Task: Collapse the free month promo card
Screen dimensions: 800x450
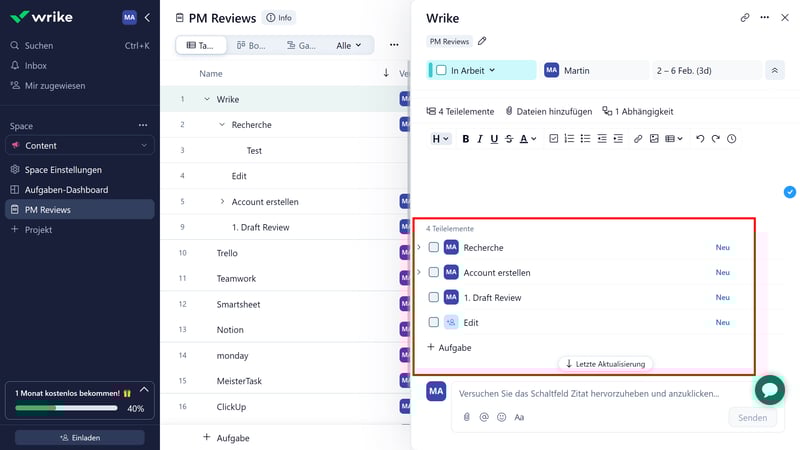Action: tap(144, 390)
